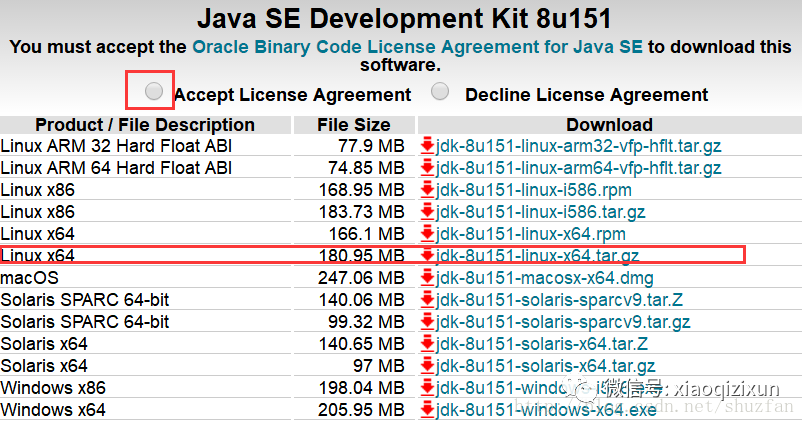Click download arrow icon for linux-arm64 file
The image size is (805, 426).
click(x=427, y=168)
